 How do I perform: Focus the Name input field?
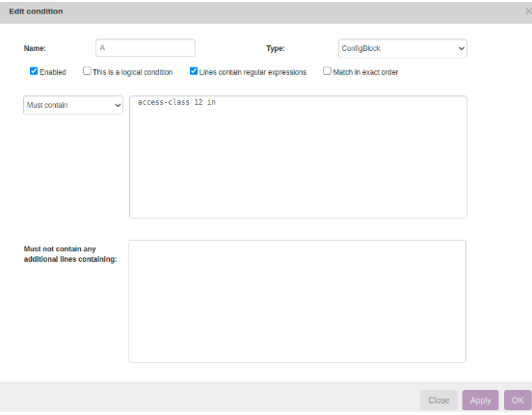coord(146,48)
